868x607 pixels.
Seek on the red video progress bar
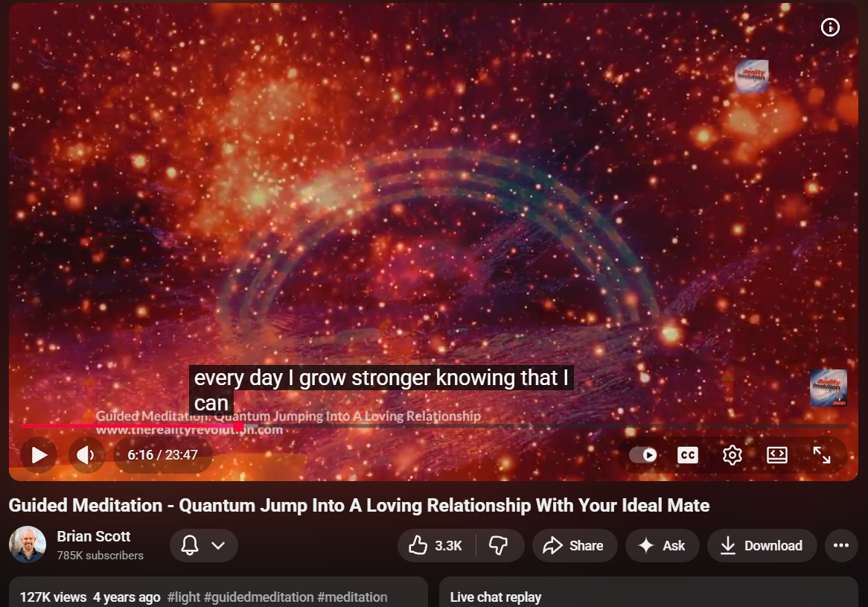click(x=447, y=426)
